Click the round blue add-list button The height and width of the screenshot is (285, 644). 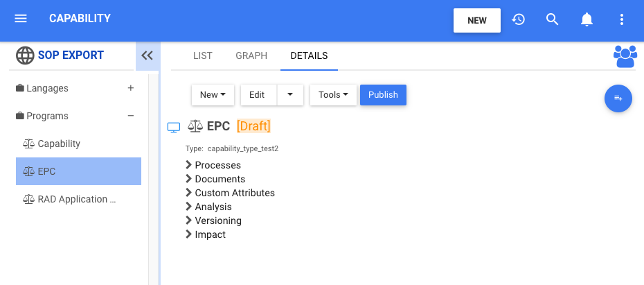point(618,98)
